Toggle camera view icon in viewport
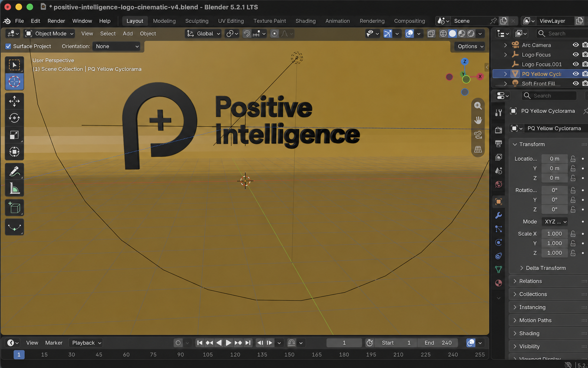 pos(478,135)
